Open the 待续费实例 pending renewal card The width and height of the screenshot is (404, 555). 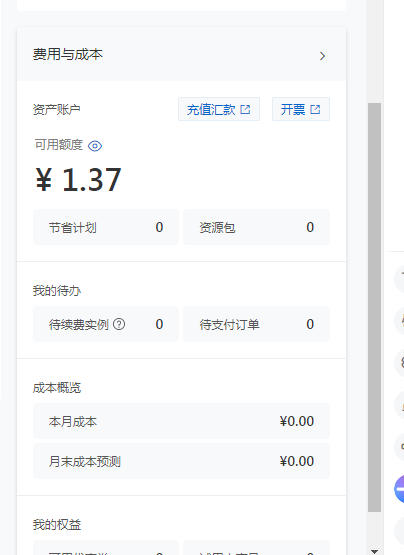[106, 324]
